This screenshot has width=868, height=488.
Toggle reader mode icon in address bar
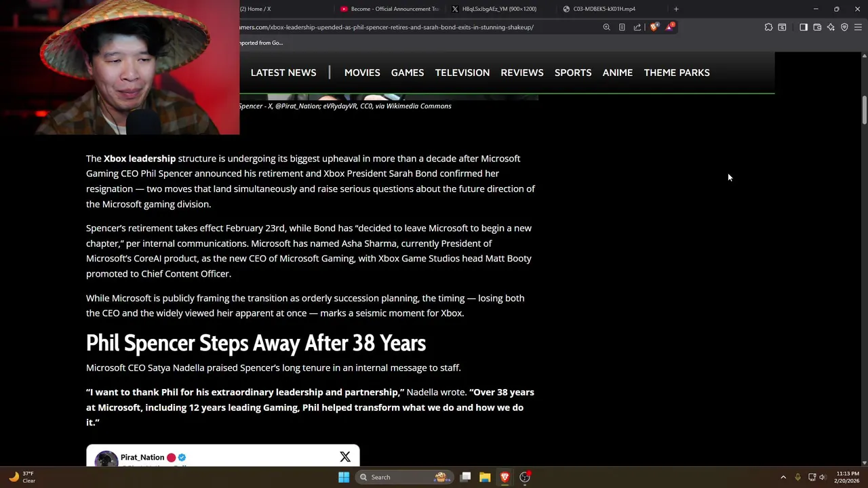[x=622, y=27]
